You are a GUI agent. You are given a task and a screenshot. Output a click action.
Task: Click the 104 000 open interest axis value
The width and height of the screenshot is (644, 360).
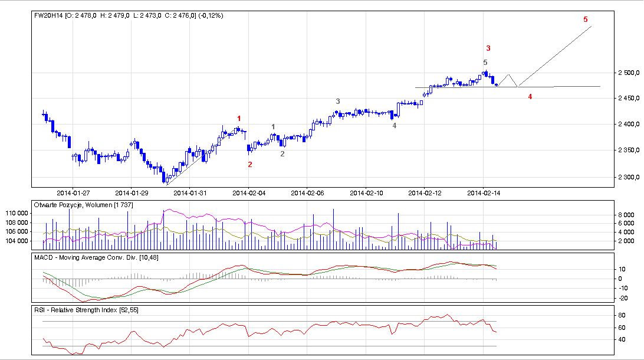(17, 241)
